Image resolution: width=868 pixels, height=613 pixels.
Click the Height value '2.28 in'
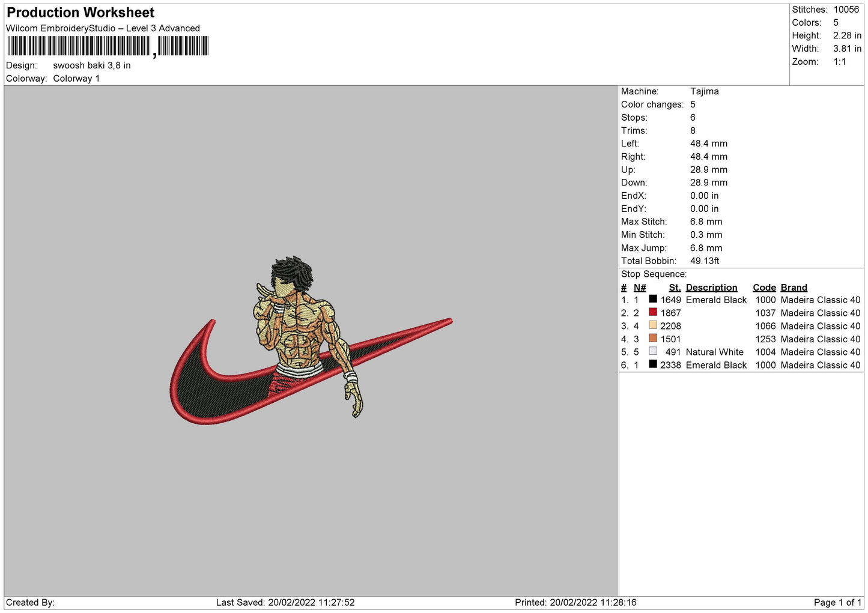pos(847,35)
